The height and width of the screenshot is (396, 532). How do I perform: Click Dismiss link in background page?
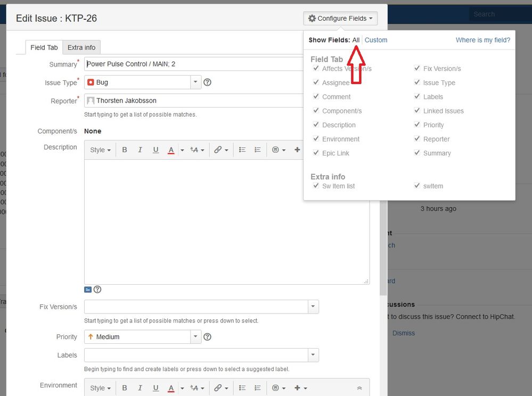coord(404,333)
